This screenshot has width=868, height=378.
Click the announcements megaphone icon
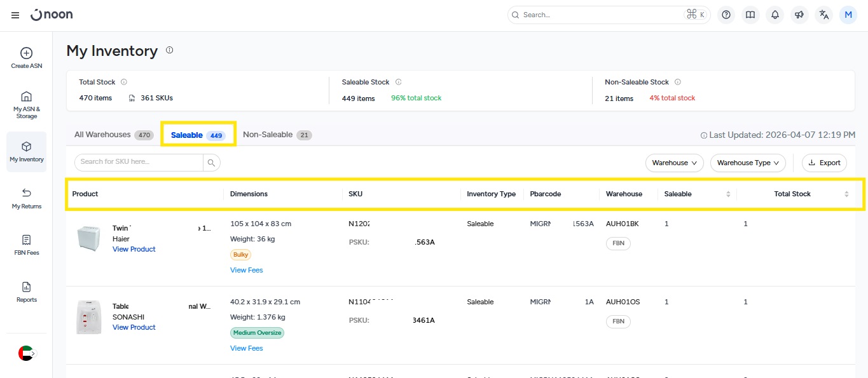tap(799, 15)
